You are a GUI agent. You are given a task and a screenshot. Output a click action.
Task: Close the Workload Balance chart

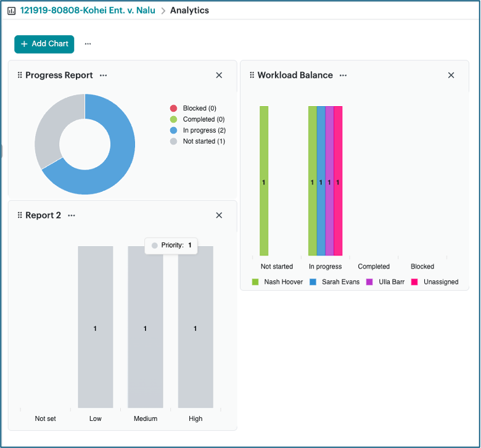pos(451,75)
